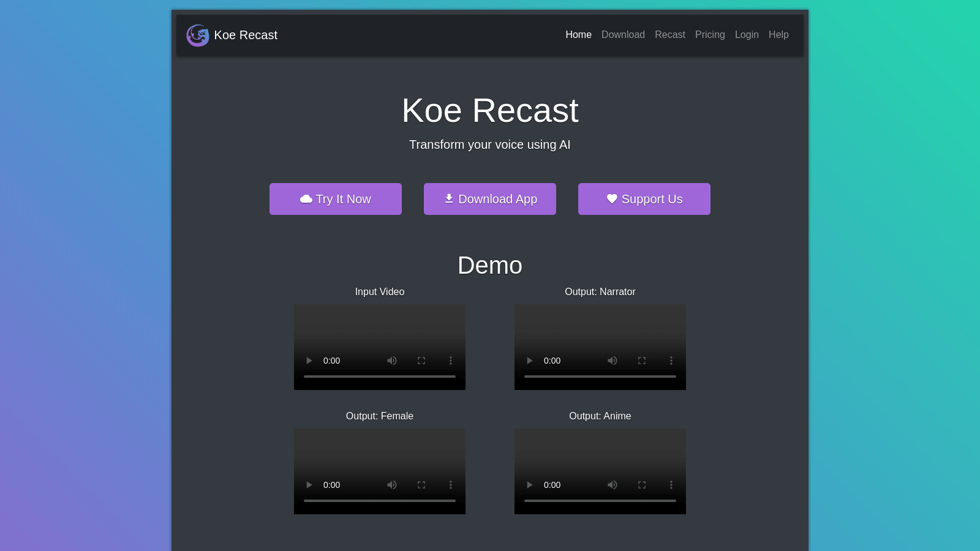
Task: Open the Pricing page from the navbar
Action: coord(710,35)
